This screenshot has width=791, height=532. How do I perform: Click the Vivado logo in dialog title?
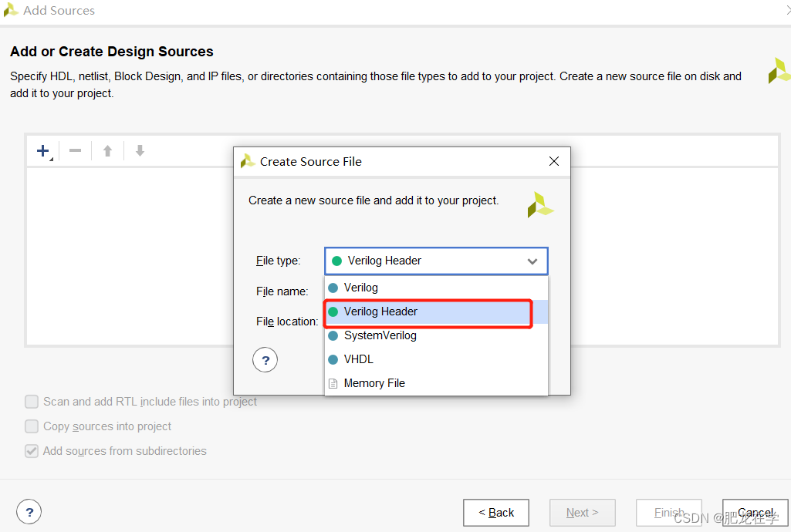click(x=248, y=161)
